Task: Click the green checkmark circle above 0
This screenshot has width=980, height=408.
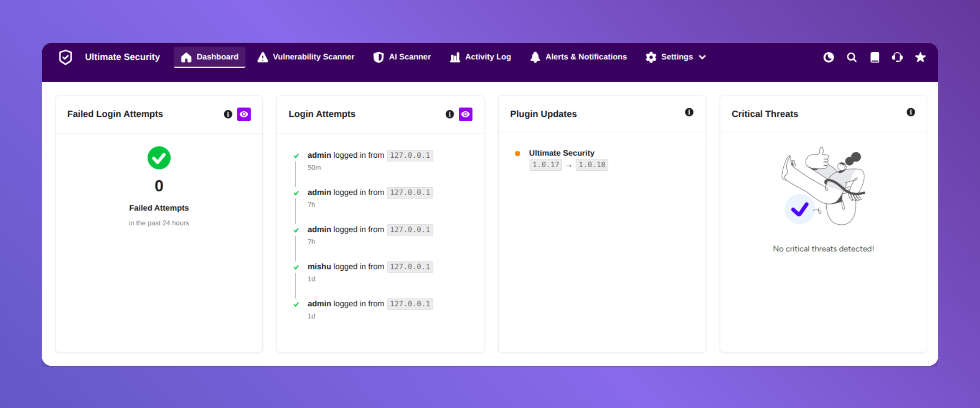Action: coord(159,158)
